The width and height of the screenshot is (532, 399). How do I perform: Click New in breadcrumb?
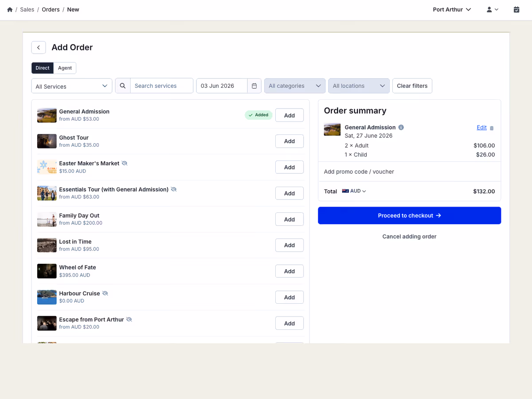[x=73, y=9]
